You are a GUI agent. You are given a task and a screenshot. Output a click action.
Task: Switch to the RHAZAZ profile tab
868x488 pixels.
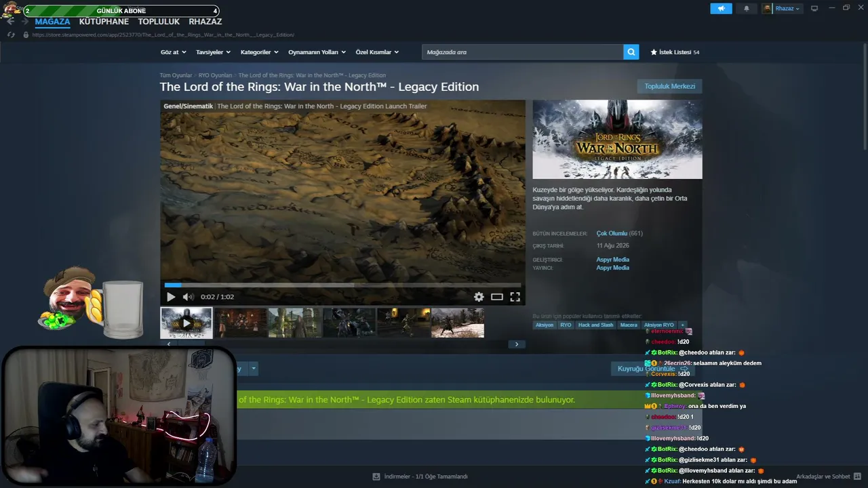[x=205, y=22]
